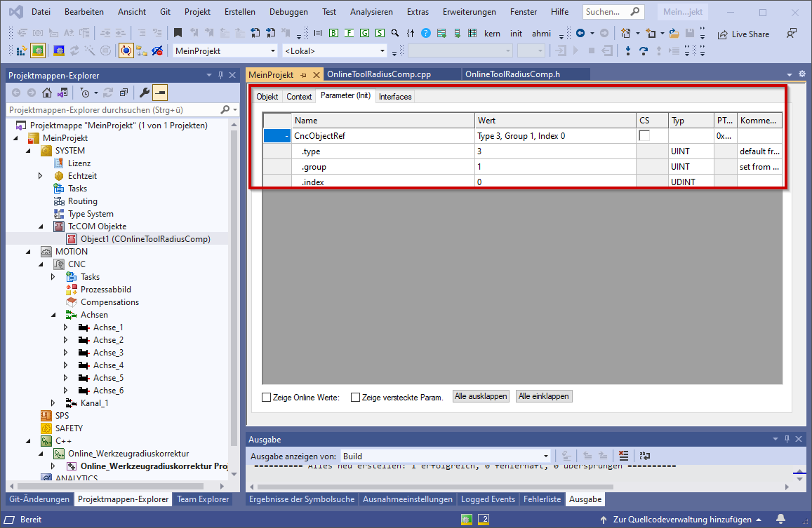Click the .group value cell containing 1

(555, 167)
